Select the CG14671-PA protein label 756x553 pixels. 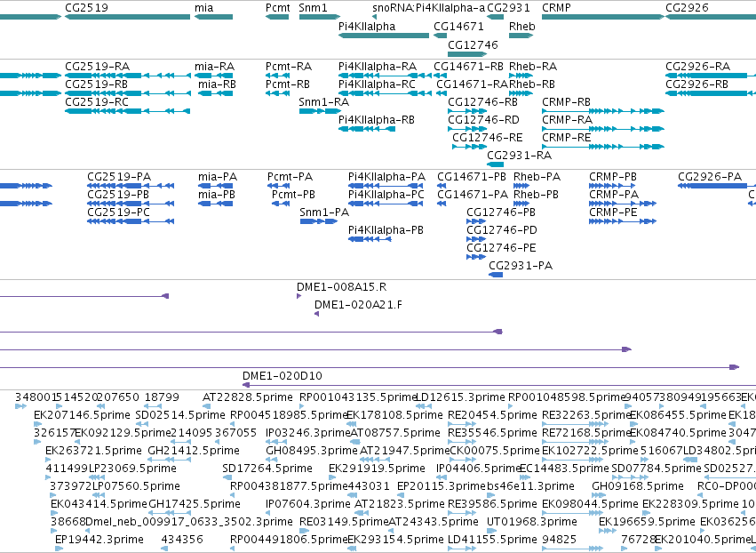(473, 195)
